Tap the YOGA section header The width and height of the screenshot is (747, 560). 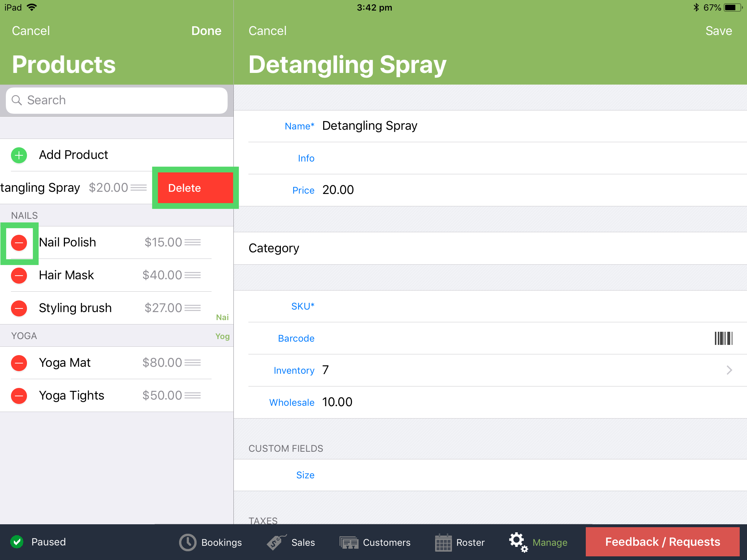(x=24, y=336)
